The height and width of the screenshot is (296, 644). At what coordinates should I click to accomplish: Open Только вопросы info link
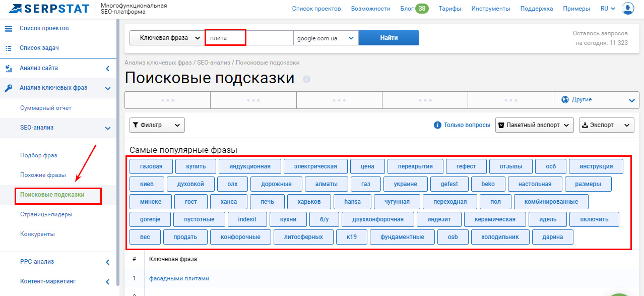pyautogui.click(x=462, y=125)
